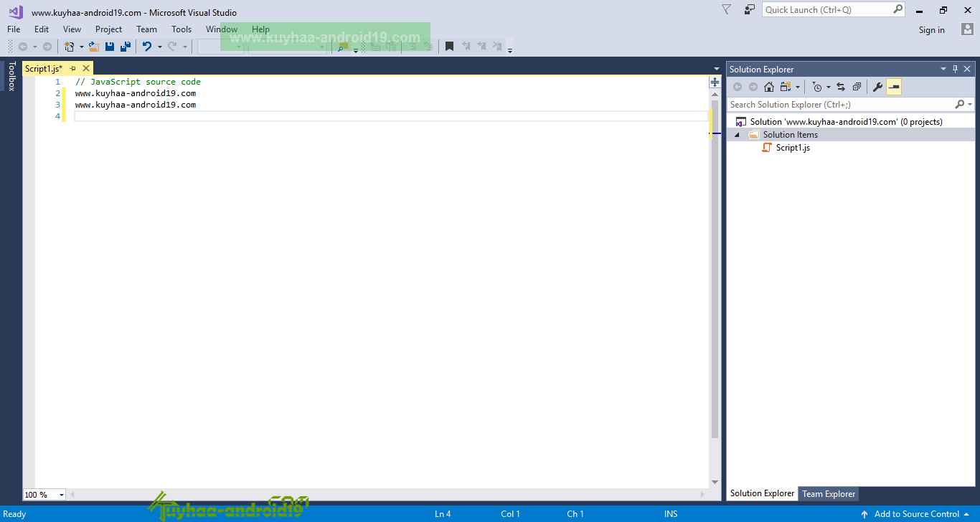Image resolution: width=980 pixels, height=522 pixels.
Task: Open Solution Explorer window options dropdown
Action: 943,69
